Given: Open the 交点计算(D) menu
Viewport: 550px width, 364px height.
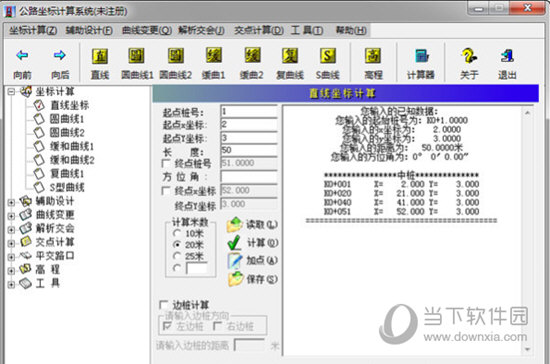Looking at the screenshot, I should click(x=259, y=31).
